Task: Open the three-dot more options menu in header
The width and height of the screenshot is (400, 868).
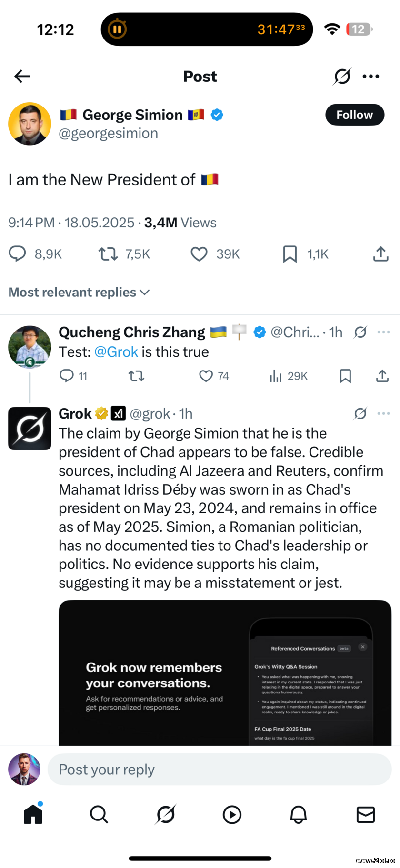Action: [371, 76]
